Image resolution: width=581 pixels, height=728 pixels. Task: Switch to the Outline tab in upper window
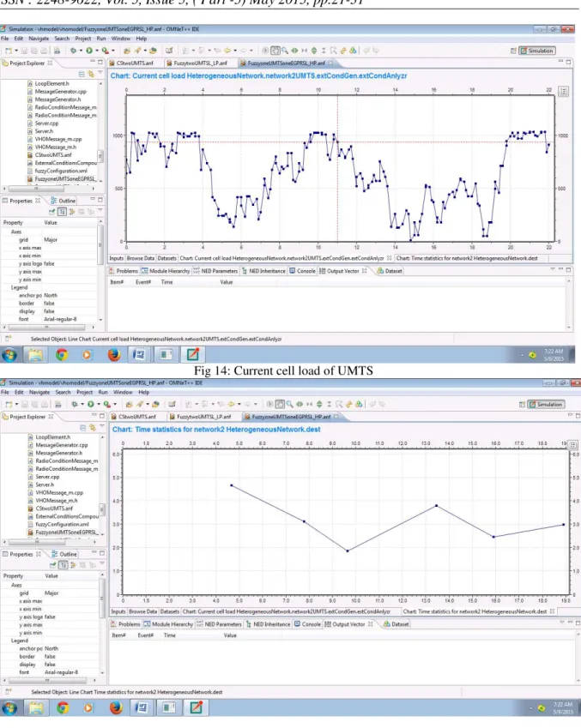click(64, 201)
